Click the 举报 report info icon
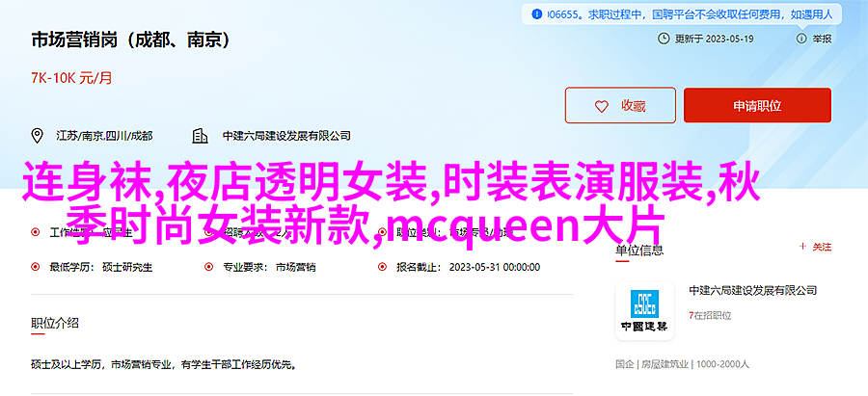Image resolution: width=868 pixels, height=396 pixels. [x=801, y=39]
